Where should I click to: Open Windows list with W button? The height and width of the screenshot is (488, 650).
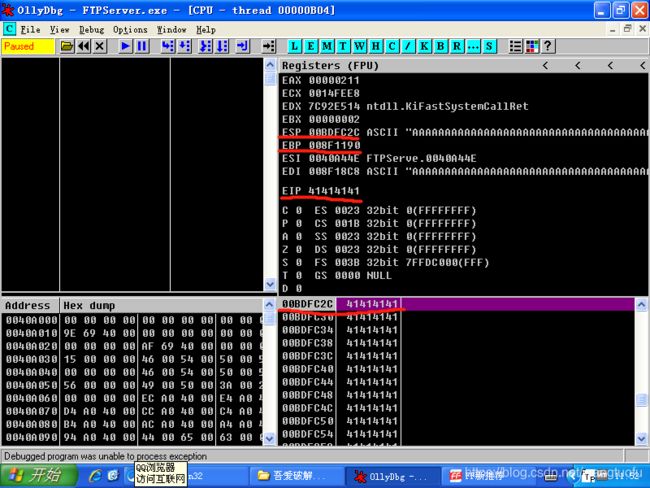(x=359, y=46)
